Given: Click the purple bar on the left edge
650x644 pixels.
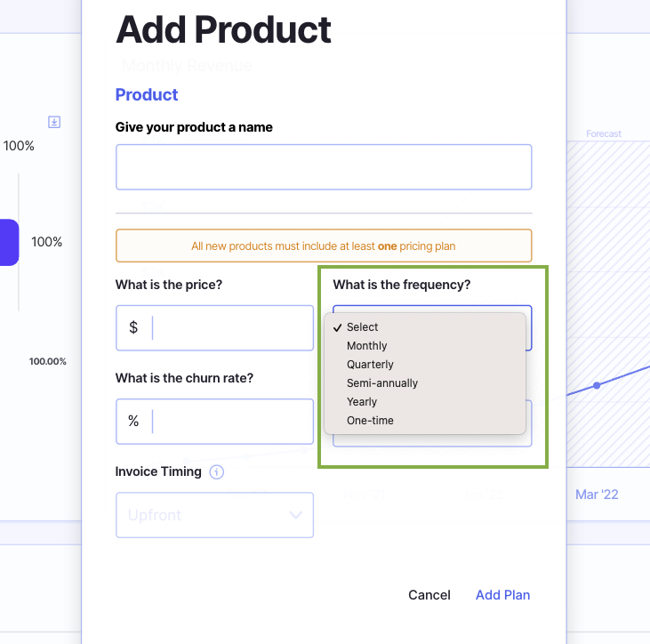Looking at the screenshot, I should 9,242.
